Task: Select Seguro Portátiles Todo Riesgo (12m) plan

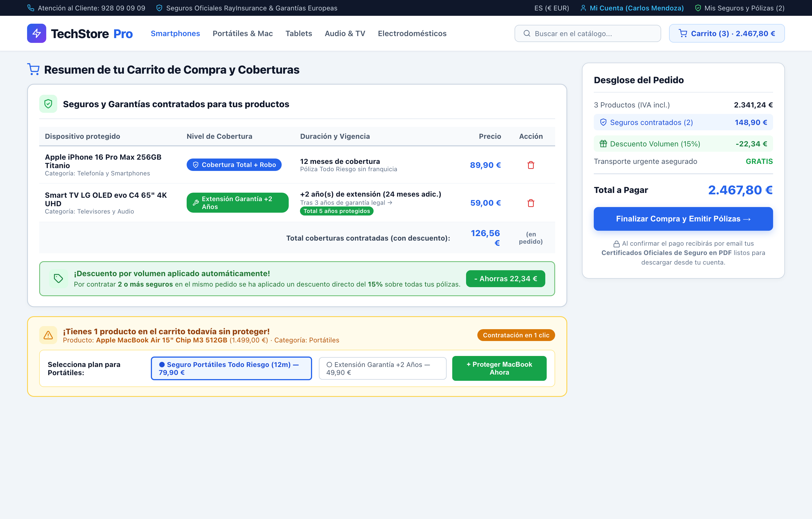Action: coord(231,368)
